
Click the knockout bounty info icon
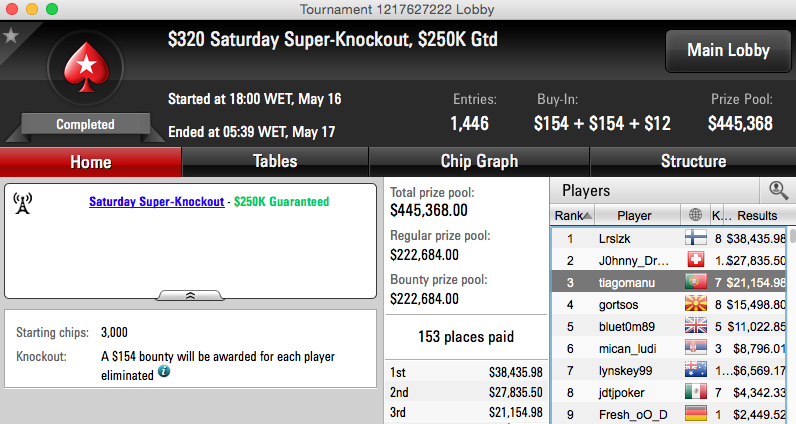tap(164, 371)
